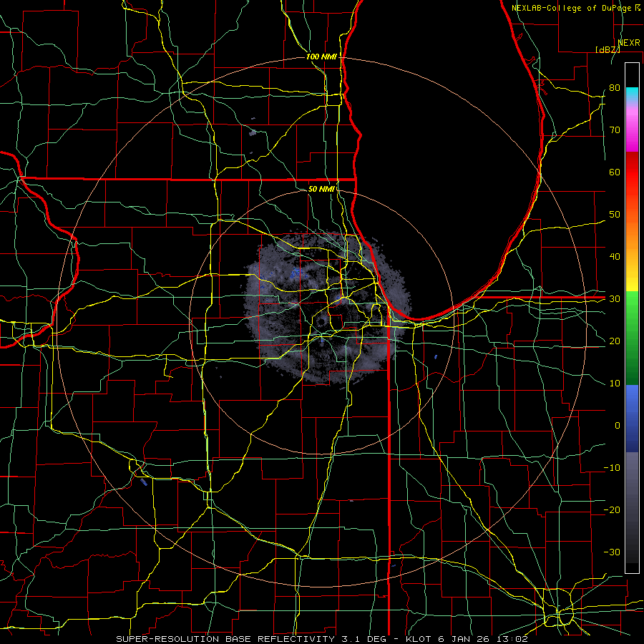The image size is (644, 644).
Task: Click the green segment of the color bar
Action: [632, 338]
